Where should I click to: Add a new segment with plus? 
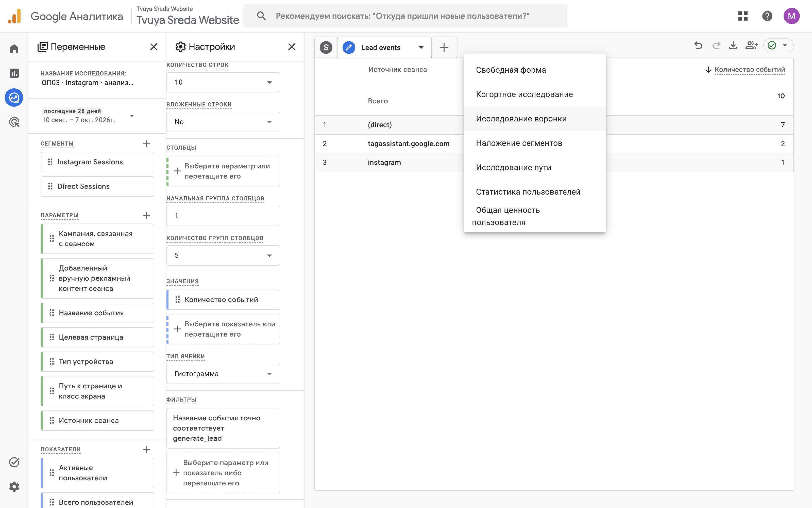click(x=147, y=144)
